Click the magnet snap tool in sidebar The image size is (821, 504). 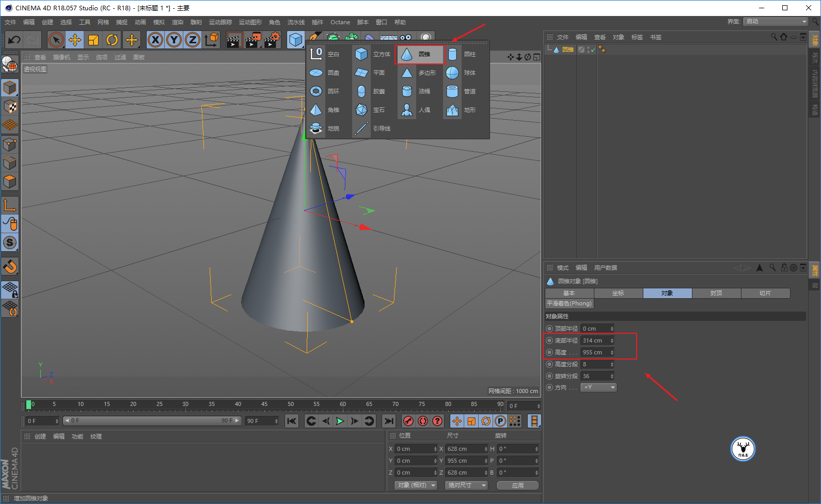coord(10,267)
